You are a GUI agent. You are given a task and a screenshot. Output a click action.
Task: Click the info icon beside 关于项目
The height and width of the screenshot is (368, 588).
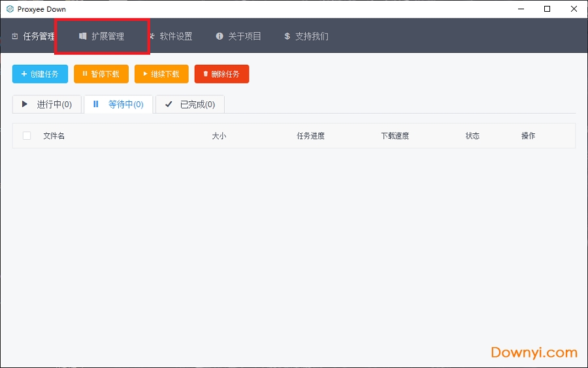click(x=220, y=37)
